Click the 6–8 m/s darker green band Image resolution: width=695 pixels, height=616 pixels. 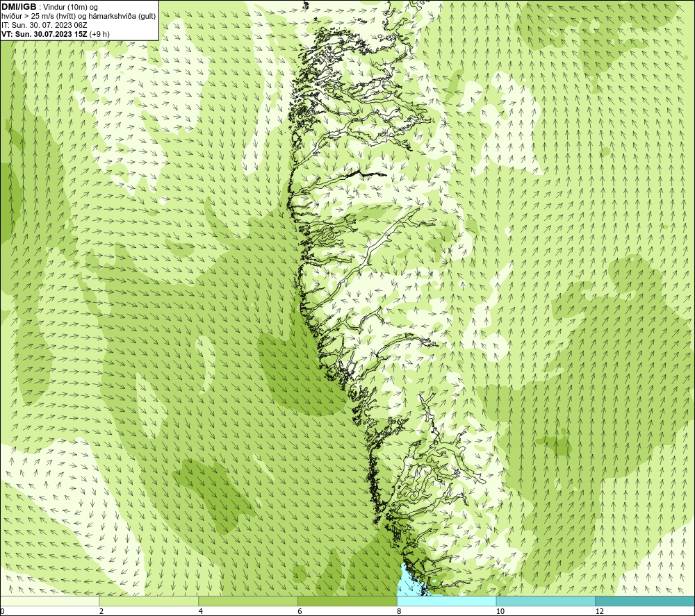tap(347, 601)
